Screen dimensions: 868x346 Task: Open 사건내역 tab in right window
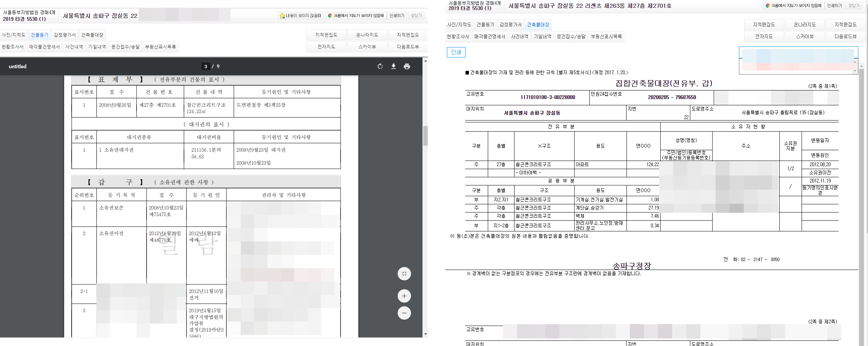point(520,36)
